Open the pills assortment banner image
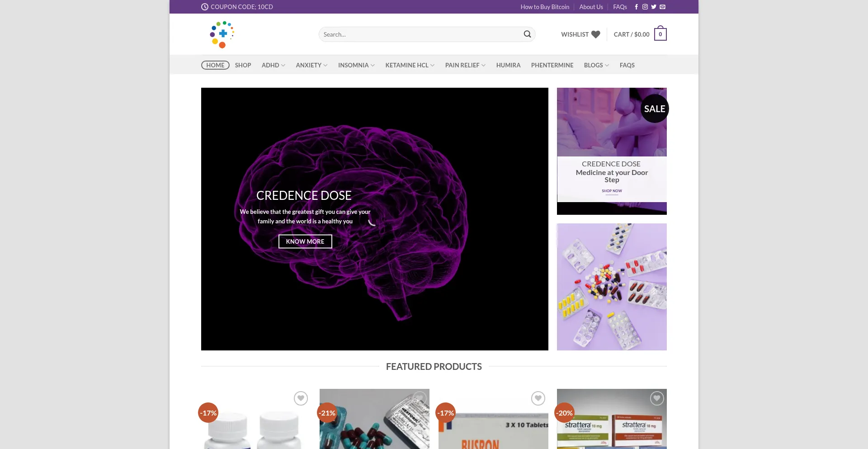The width and height of the screenshot is (868, 449). click(x=612, y=287)
